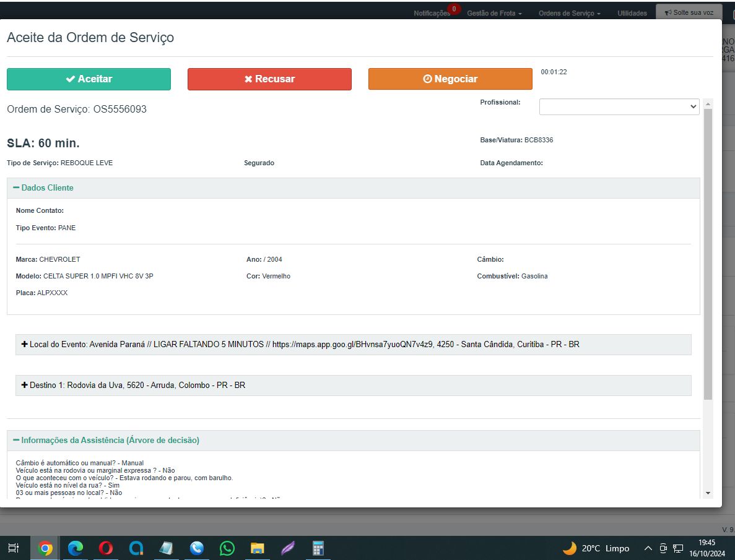Image resolution: width=735 pixels, height=560 pixels.
Task: Click the Combustível Gasolina text
Action: click(x=512, y=277)
